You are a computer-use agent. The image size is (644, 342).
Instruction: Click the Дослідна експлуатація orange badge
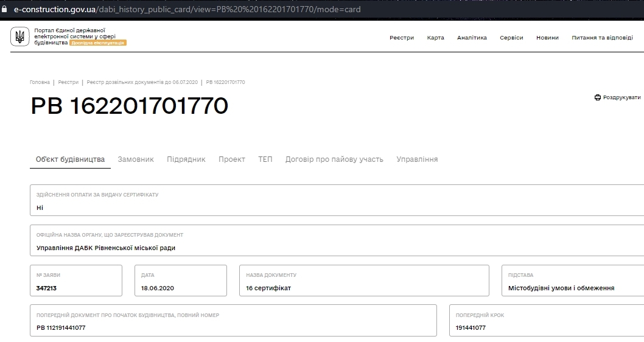point(98,43)
